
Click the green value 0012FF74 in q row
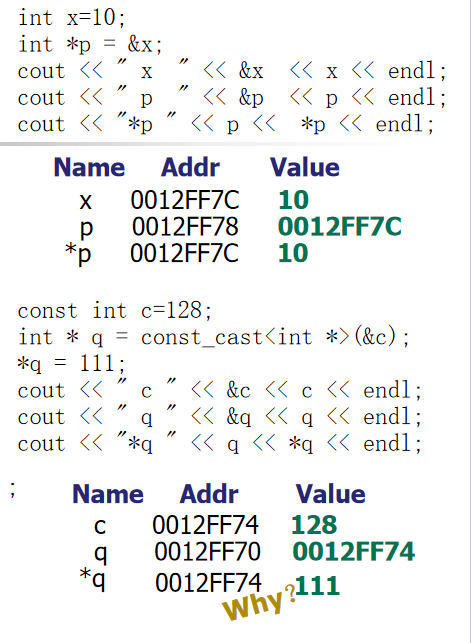click(x=354, y=552)
